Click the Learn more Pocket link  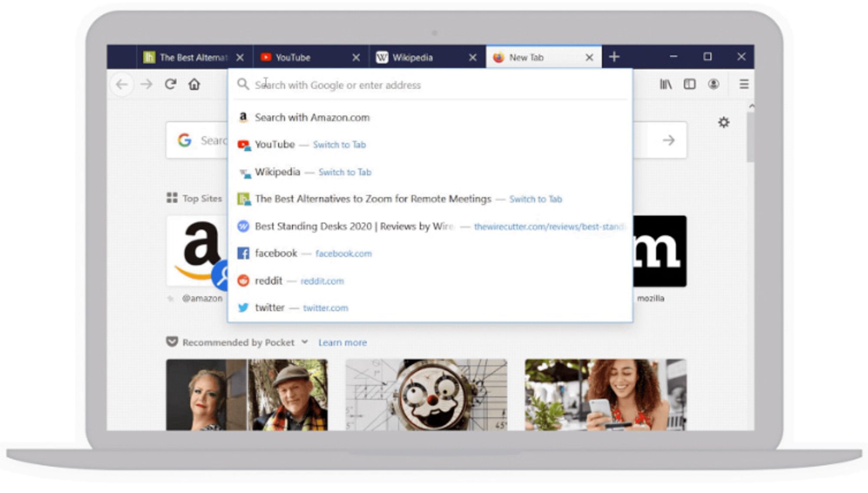(x=342, y=343)
